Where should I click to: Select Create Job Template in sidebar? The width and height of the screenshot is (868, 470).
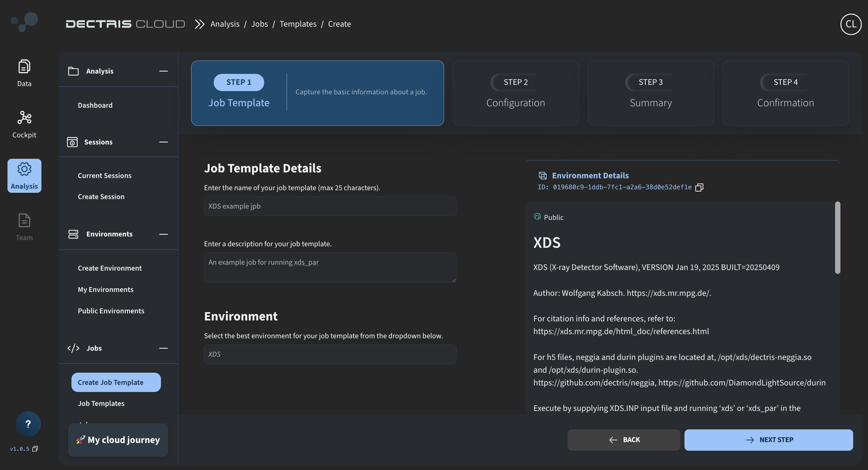tap(116, 382)
